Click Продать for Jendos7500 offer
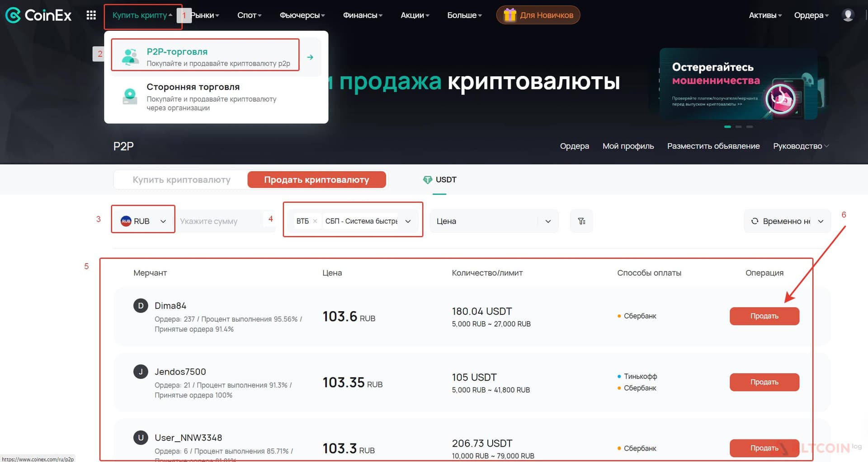Viewport: 868px width, 462px height. [x=764, y=382]
